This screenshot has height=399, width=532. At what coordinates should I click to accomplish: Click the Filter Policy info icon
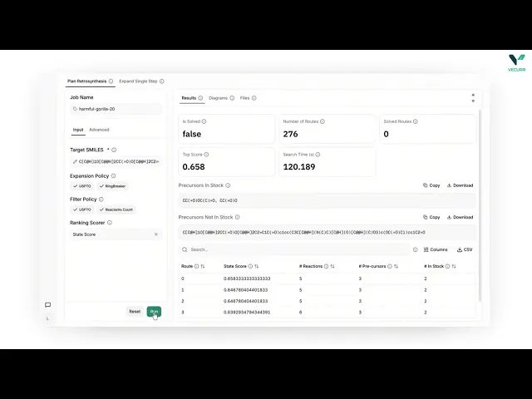(101, 199)
